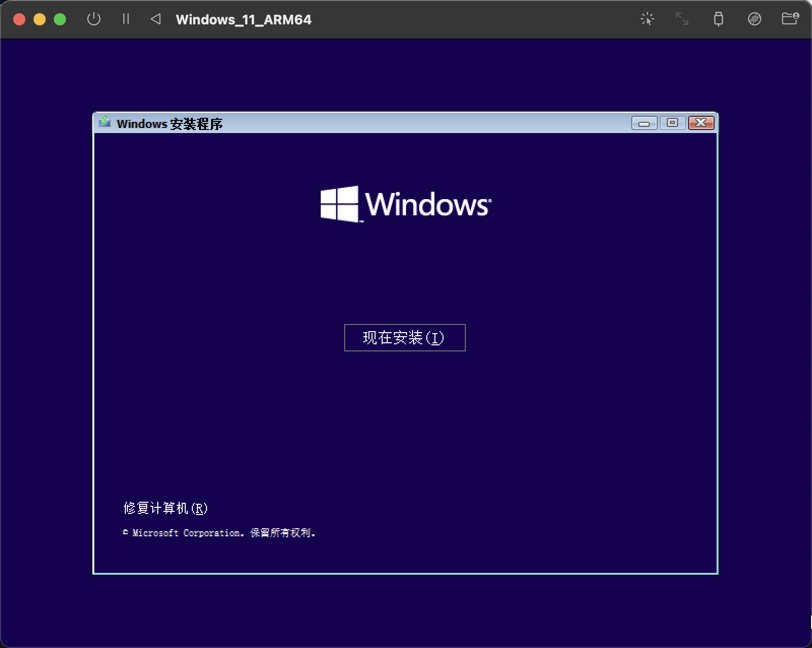The width and height of the screenshot is (812, 648).
Task: Open the CD/DVD drive icon
Action: (x=755, y=19)
